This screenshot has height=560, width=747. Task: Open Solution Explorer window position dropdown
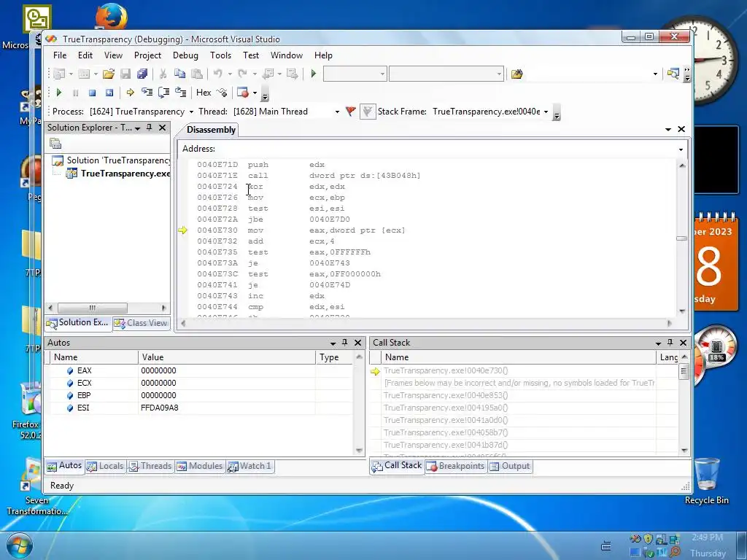point(138,128)
